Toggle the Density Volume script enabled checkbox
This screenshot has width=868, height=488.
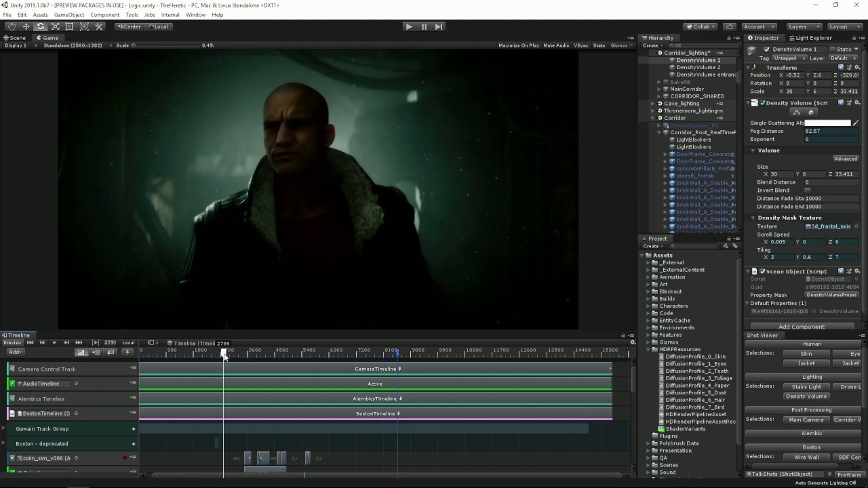click(762, 103)
